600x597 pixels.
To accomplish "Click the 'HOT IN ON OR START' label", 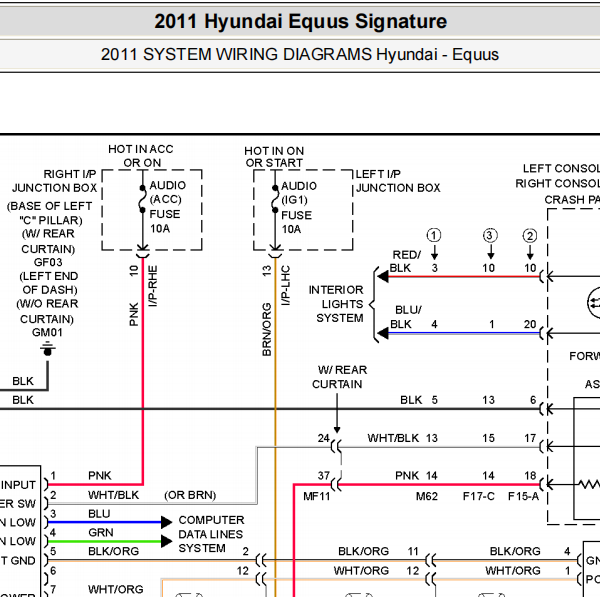I will 274,157.
